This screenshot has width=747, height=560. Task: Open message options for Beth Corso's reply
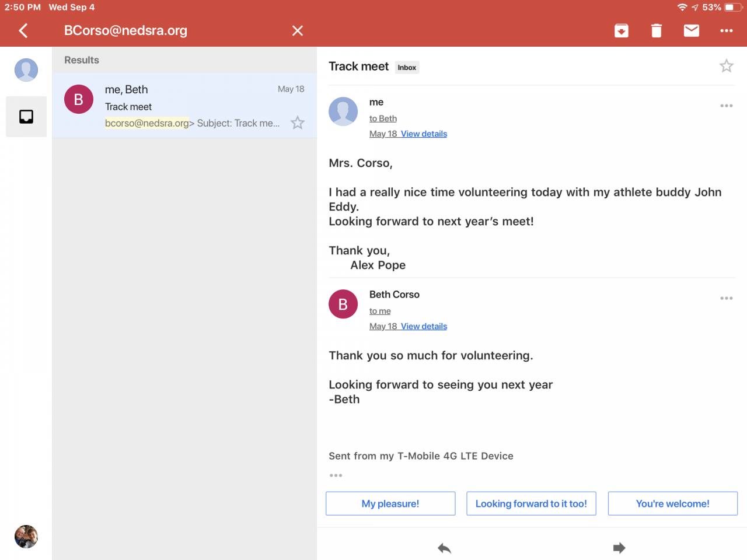tap(727, 298)
